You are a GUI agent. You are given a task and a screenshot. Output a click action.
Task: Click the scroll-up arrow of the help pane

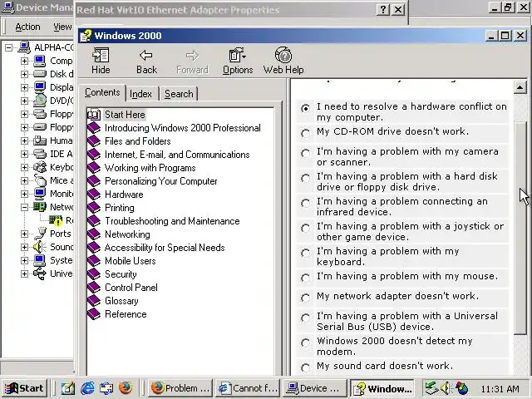520,87
